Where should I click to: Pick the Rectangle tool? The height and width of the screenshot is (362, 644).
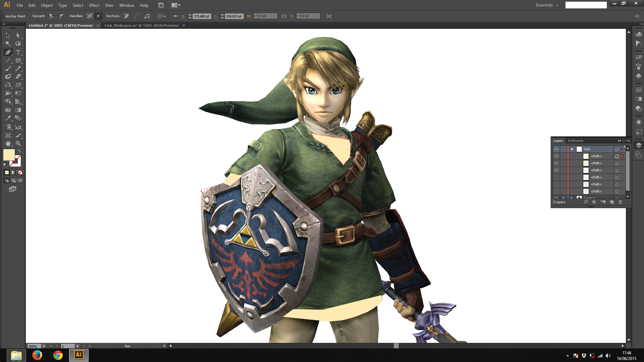[x=18, y=61]
